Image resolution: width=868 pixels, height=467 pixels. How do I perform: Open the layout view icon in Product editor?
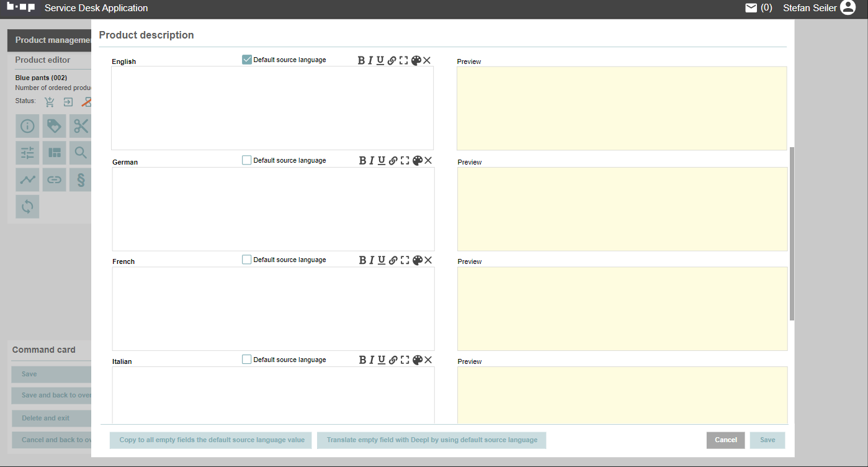click(55, 153)
